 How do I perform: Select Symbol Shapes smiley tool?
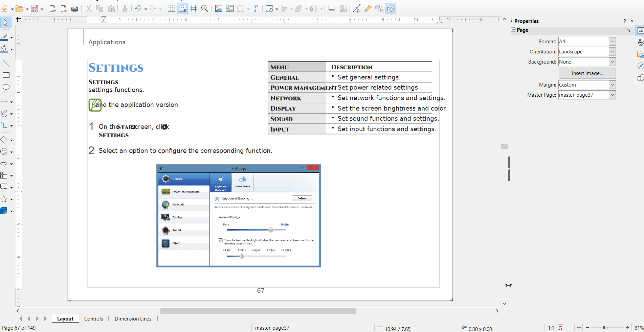point(4,151)
